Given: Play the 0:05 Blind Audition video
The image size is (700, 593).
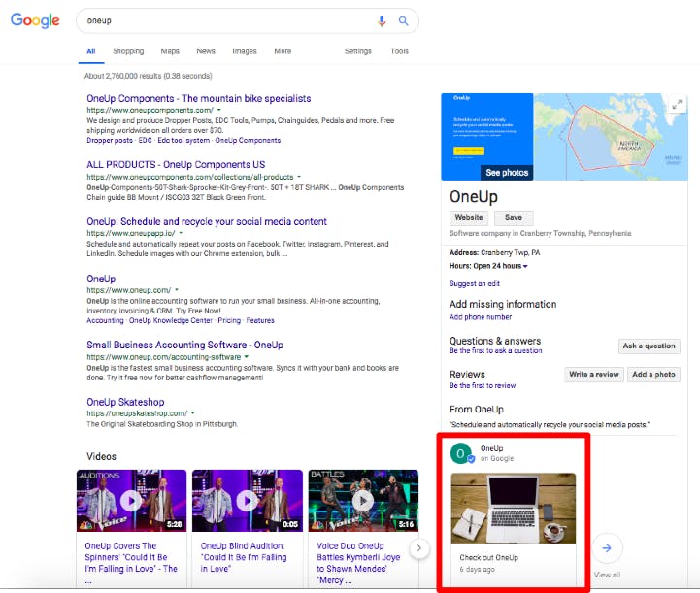Looking at the screenshot, I should [x=247, y=501].
